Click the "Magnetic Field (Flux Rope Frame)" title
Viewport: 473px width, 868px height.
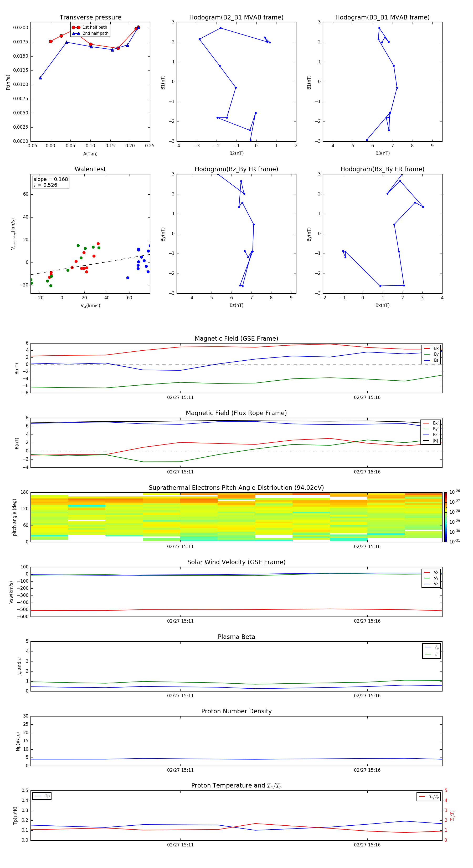[236, 413]
